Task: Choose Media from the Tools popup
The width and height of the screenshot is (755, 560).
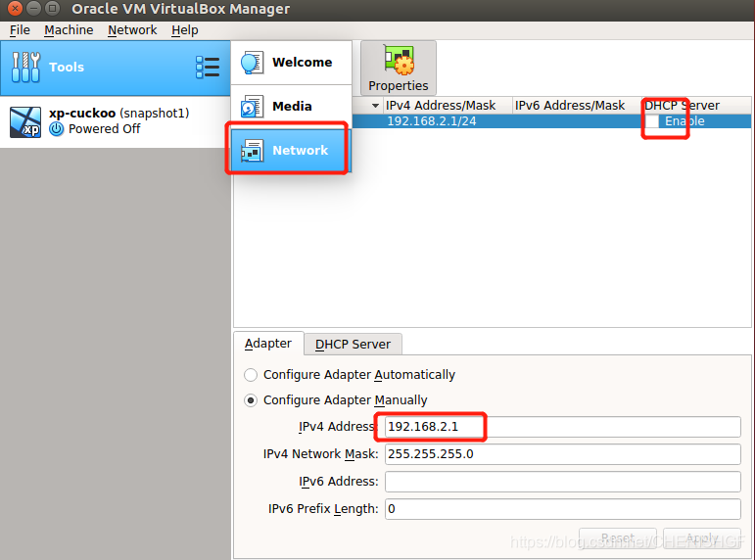Action: [x=291, y=107]
